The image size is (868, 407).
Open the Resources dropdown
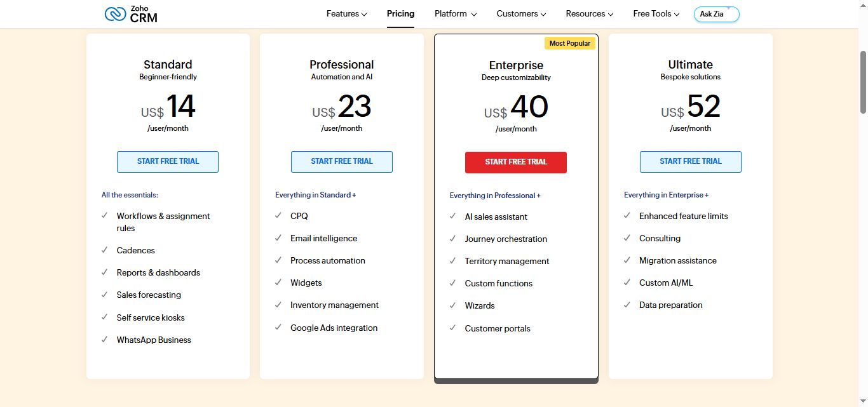(x=589, y=13)
